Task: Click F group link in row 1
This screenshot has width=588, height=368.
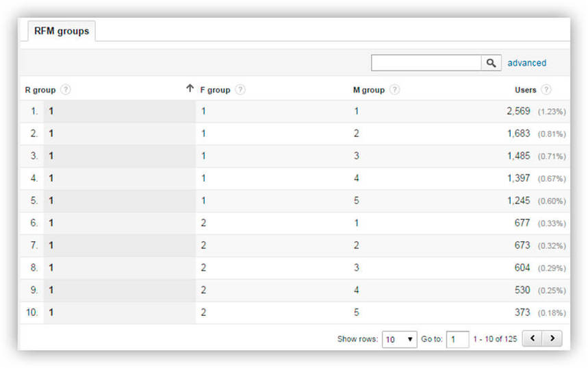Action: [203, 112]
